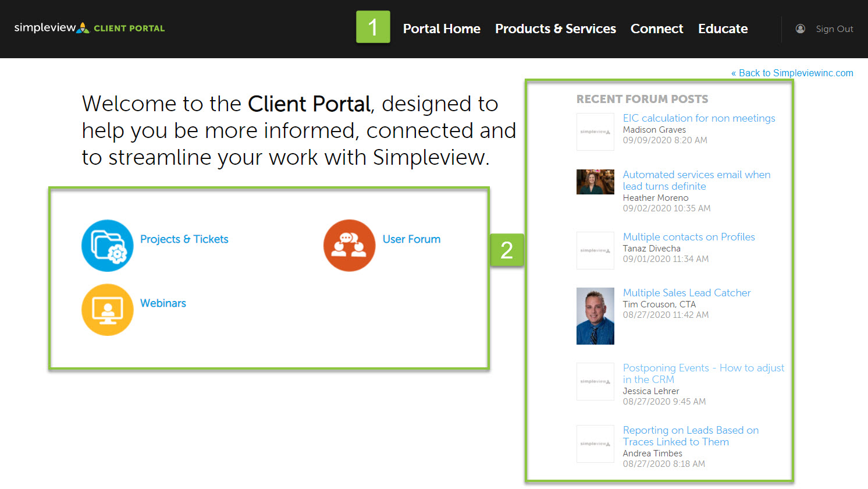Open the Connect menu item
Viewport: 868px width, 489px height.
[x=657, y=29]
